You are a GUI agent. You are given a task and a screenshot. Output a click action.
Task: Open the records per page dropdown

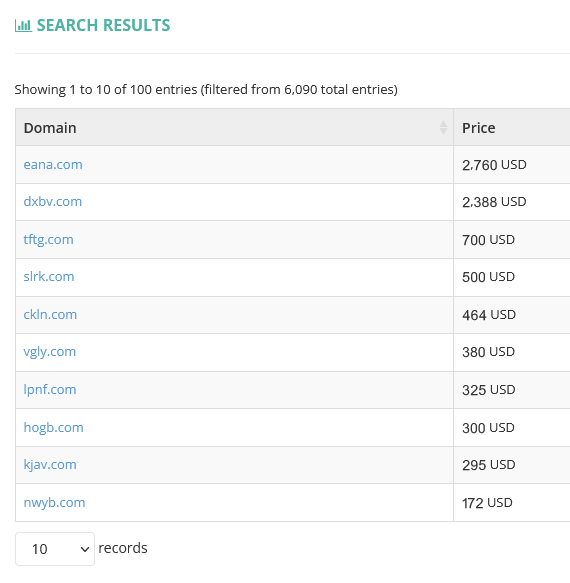pyautogui.click(x=55, y=549)
